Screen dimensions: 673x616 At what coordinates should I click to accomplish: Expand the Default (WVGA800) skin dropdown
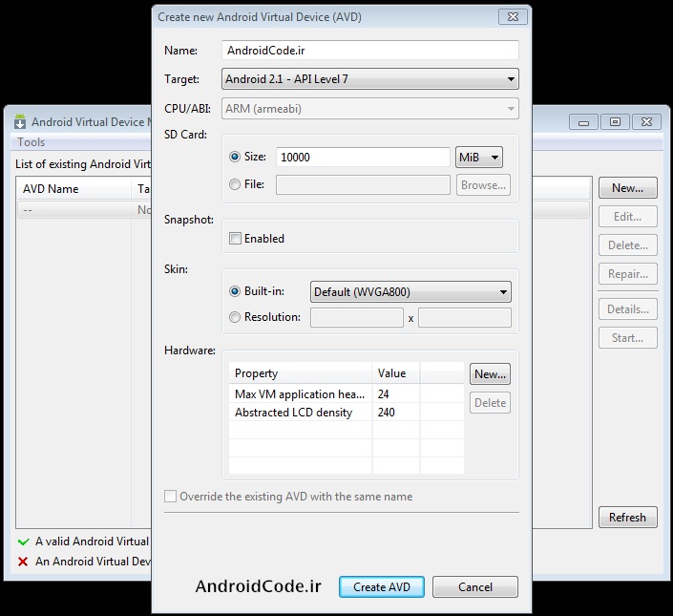click(410, 292)
